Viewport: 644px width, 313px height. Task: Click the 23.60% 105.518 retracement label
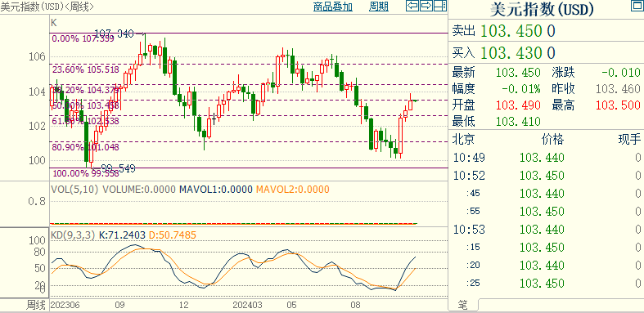[x=86, y=69]
